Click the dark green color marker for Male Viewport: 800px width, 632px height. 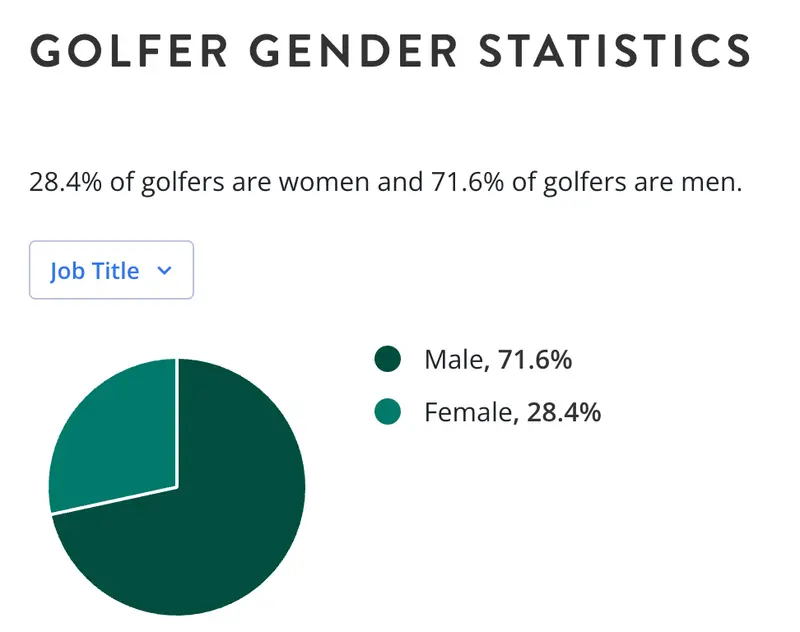pos(385,359)
